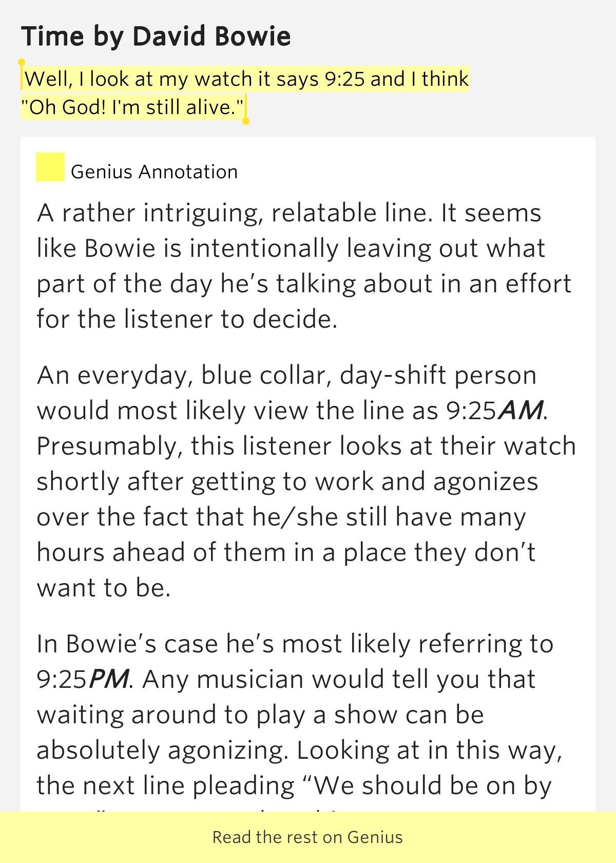Open Read the rest on Genius
616x863 pixels.
[308, 837]
